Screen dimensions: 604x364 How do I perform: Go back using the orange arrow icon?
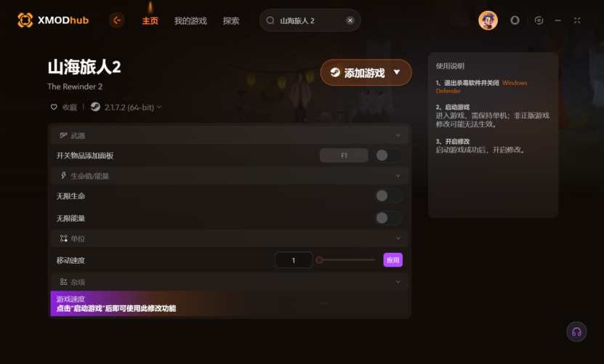click(x=117, y=20)
